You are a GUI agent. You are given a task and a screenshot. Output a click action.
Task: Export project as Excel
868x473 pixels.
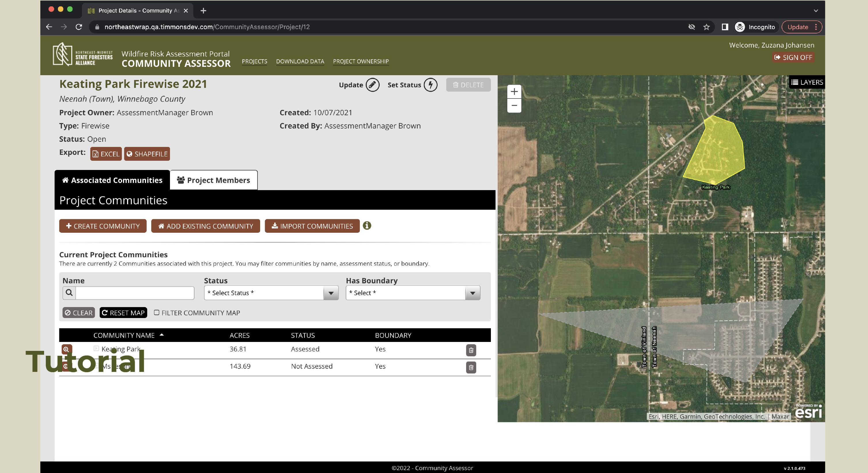[x=106, y=154]
